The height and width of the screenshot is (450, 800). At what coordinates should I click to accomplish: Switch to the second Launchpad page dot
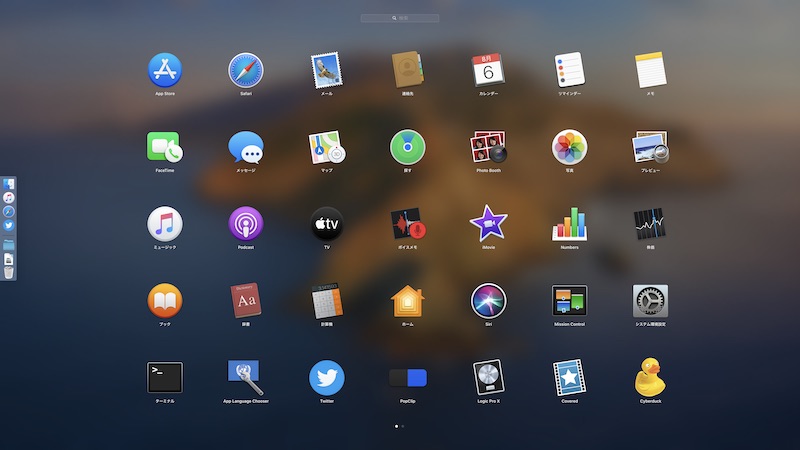point(403,426)
